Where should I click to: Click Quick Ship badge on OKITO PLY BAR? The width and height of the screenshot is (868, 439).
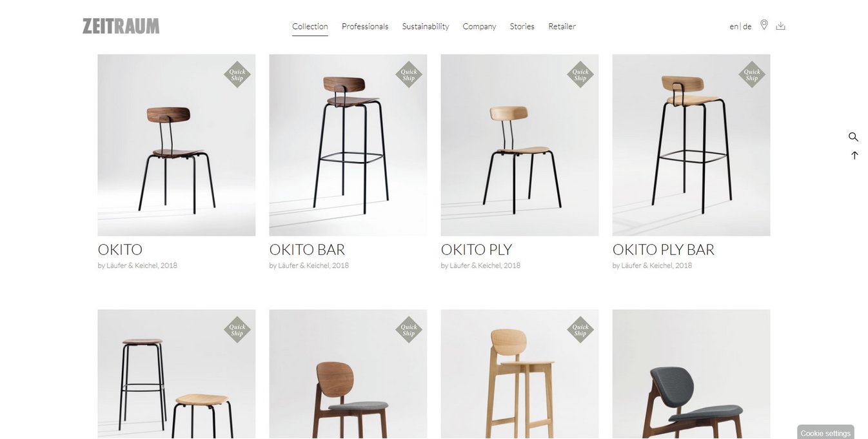[752, 74]
